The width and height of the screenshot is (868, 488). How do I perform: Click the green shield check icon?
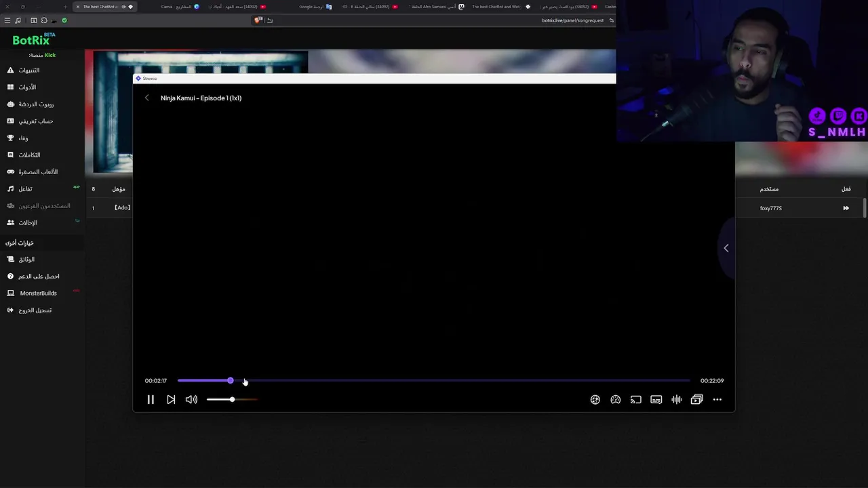pos(64,20)
